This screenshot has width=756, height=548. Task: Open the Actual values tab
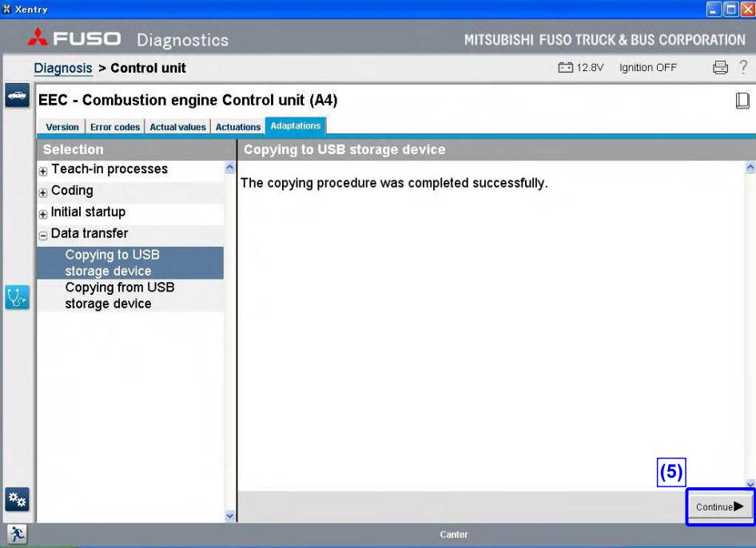click(177, 127)
